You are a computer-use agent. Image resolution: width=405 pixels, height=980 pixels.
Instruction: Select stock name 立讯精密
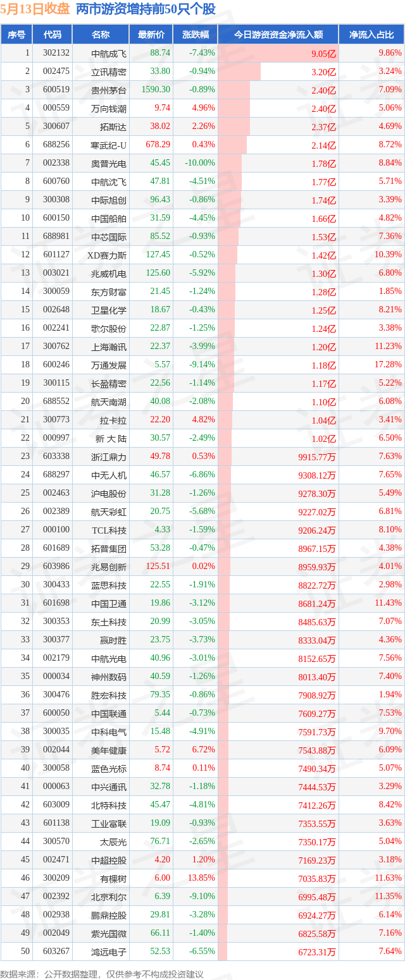[x=109, y=72]
